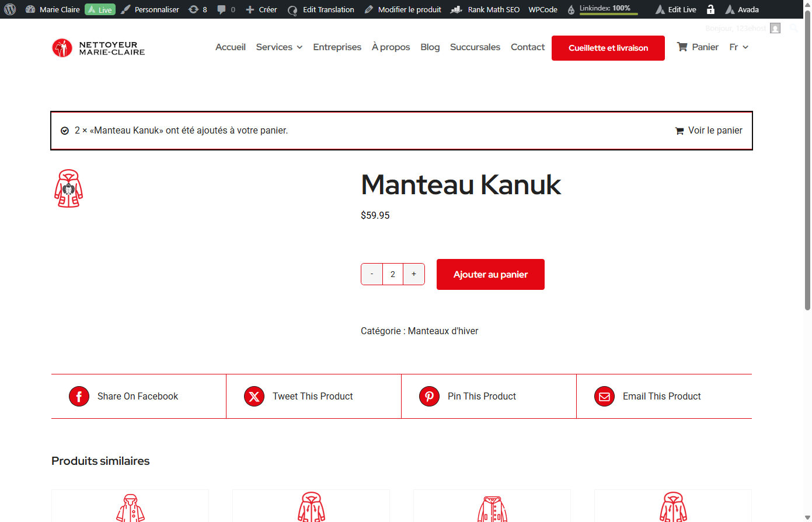Increase quantity with the plus button
The image size is (812, 522).
tap(414, 274)
